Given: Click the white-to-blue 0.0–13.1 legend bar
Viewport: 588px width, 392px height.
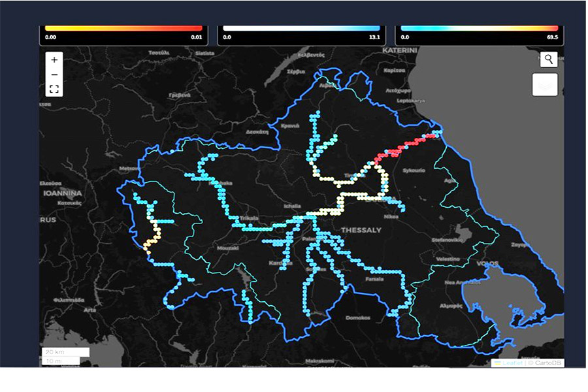Looking at the screenshot, I should [301, 29].
